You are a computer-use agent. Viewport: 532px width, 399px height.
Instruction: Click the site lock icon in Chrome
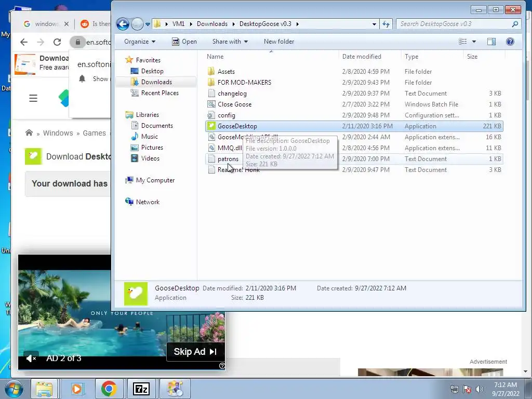point(78,42)
